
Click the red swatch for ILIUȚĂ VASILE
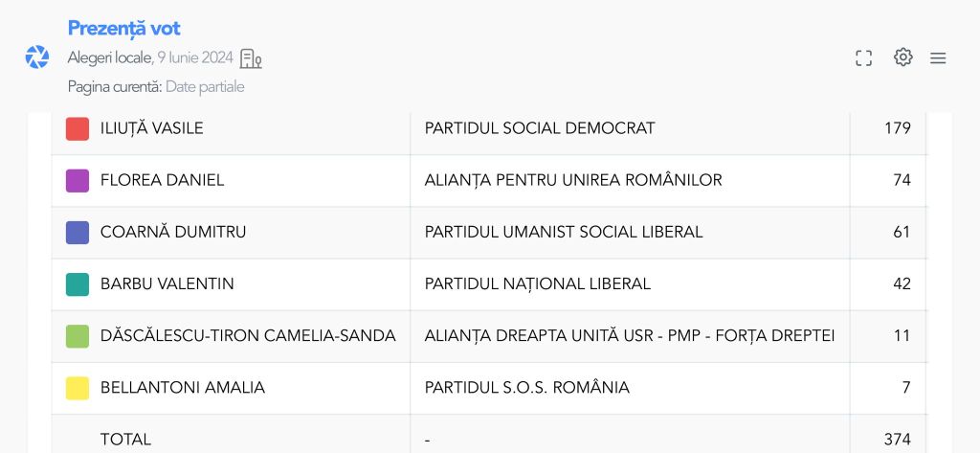coord(78,128)
